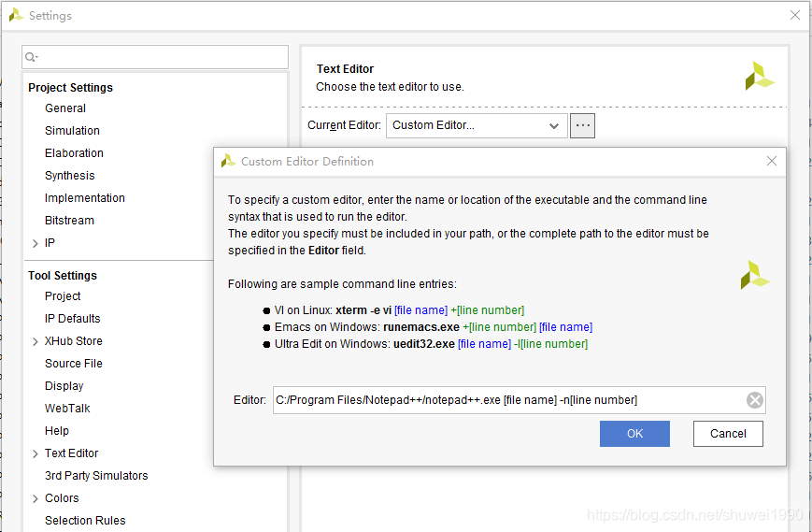
Task: Select Source File settings
Action: click(74, 364)
